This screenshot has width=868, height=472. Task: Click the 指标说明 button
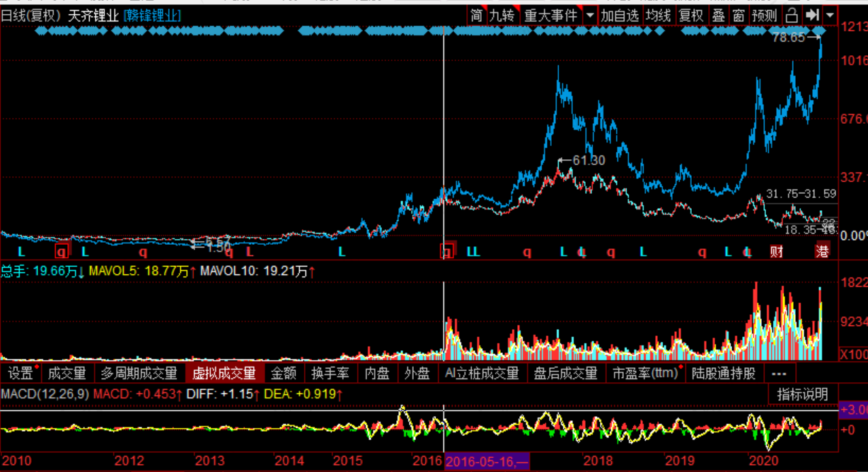coord(803,394)
